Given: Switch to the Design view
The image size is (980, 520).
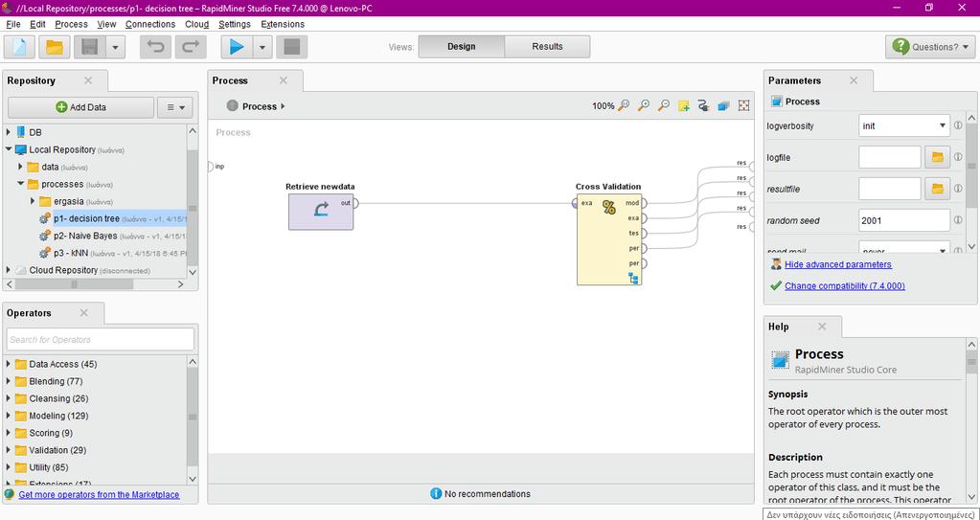Looking at the screenshot, I should point(461,47).
